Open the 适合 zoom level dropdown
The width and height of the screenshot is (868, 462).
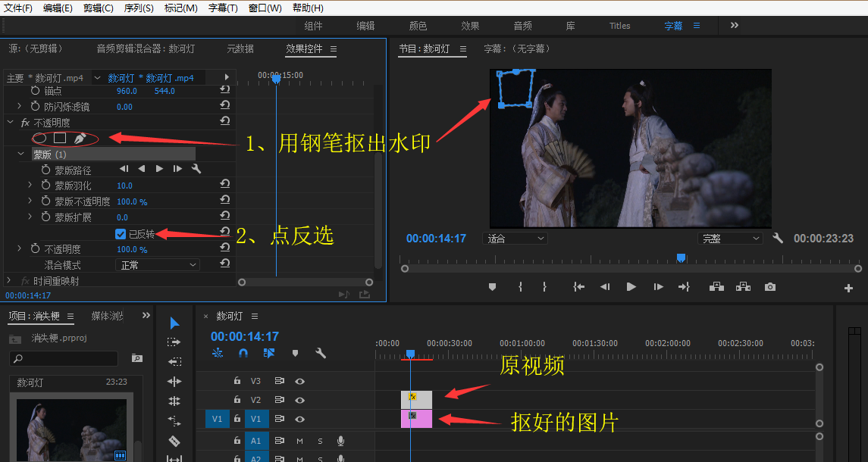[x=515, y=239]
